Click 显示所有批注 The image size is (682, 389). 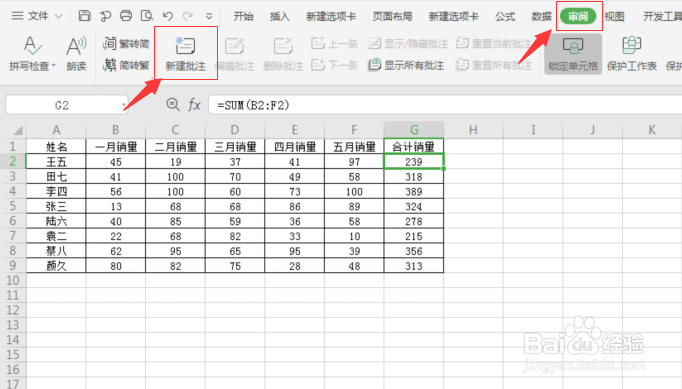click(406, 65)
